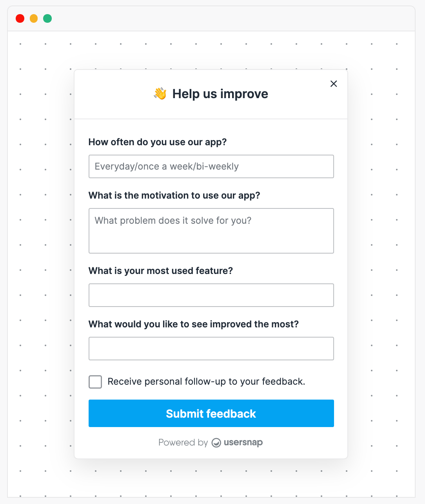Click the 'improved the most' question label
Image resolution: width=425 pixels, height=504 pixels.
(194, 324)
